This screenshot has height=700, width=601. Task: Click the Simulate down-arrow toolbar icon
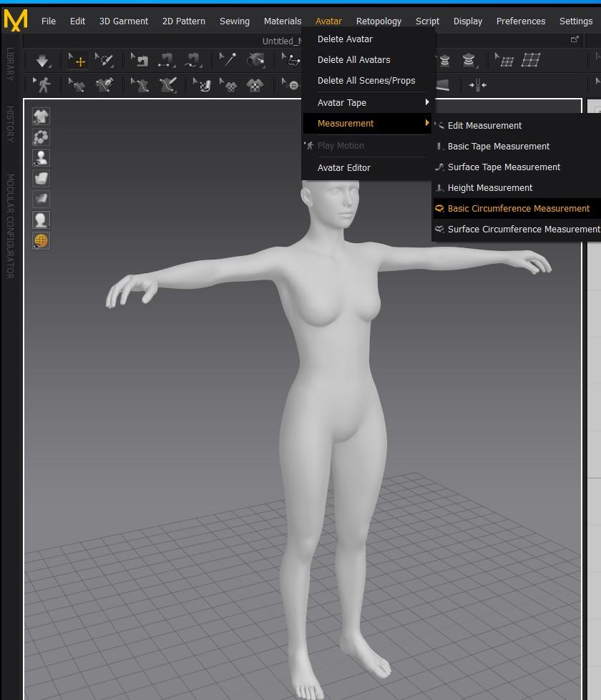[x=42, y=61]
